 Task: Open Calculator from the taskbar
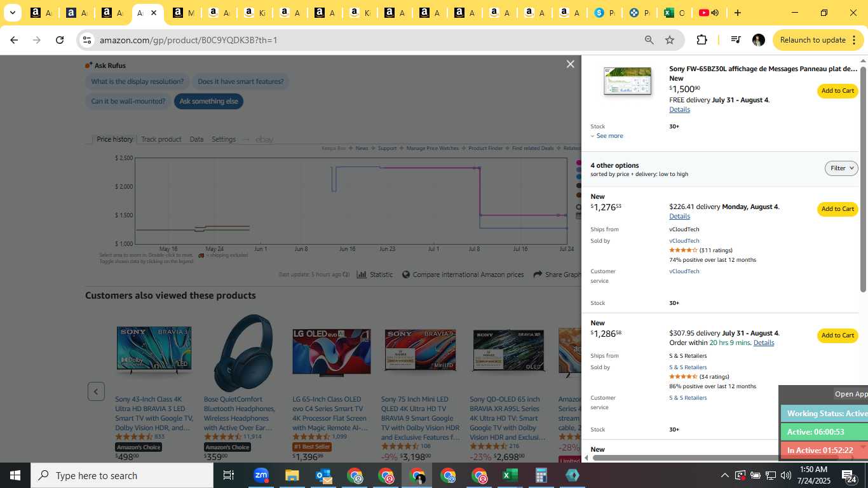[541, 475]
